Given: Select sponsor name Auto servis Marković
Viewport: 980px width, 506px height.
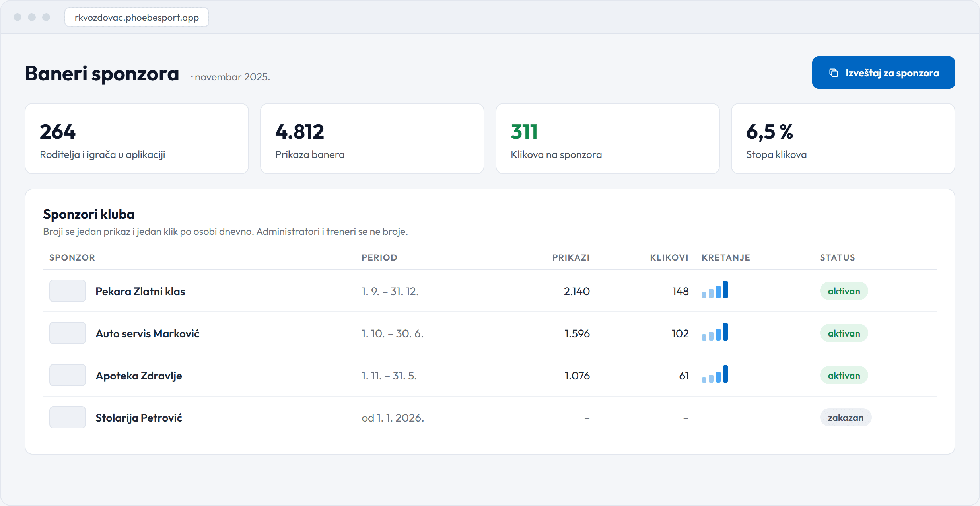Looking at the screenshot, I should point(148,333).
